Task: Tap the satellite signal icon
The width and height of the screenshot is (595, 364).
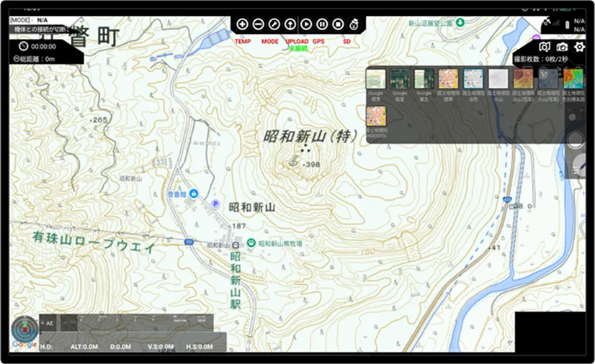Action: [x=547, y=22]
